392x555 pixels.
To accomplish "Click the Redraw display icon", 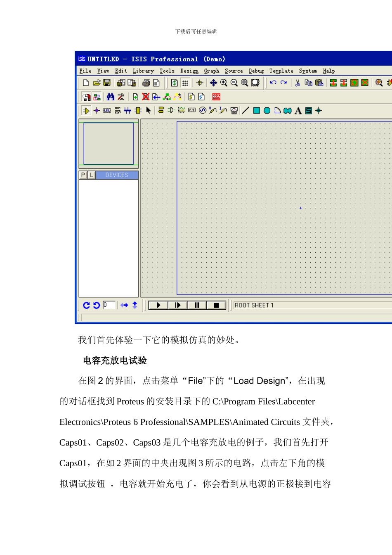I will [x=175, y=83].
